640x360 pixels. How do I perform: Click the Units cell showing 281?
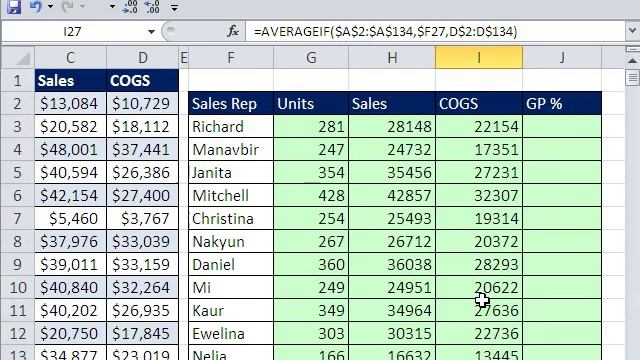(311, 127)
